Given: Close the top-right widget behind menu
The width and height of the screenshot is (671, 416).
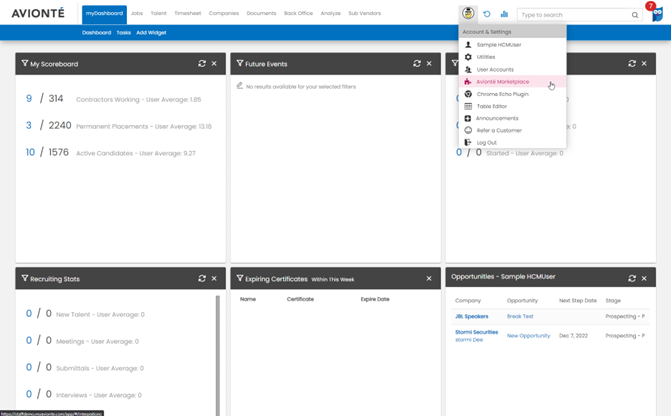Looking at the screenshot, I should (644, 63).
